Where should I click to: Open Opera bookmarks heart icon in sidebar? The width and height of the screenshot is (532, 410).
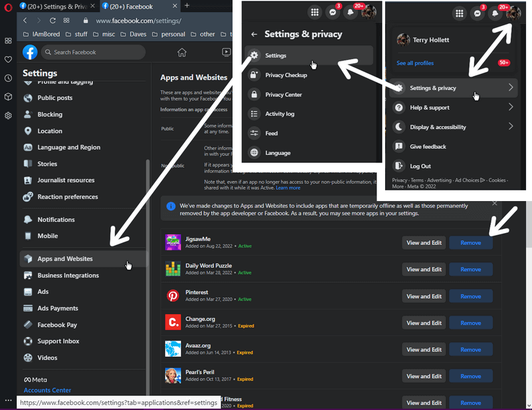pos(8,59)
